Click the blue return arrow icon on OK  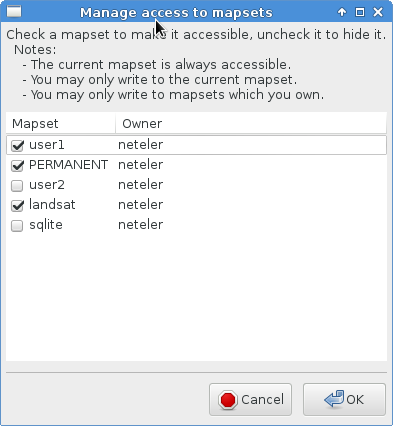(x=334, y=399)
